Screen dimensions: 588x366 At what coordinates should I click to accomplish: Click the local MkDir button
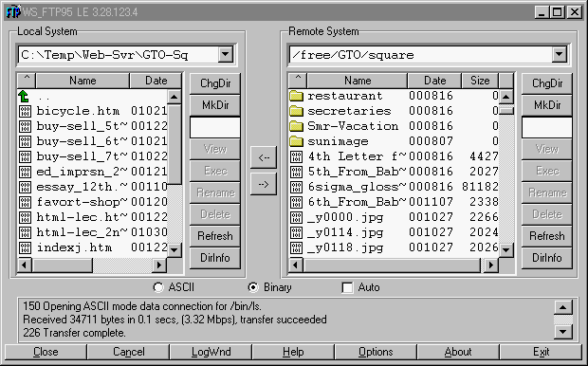[x=215, y=105]
